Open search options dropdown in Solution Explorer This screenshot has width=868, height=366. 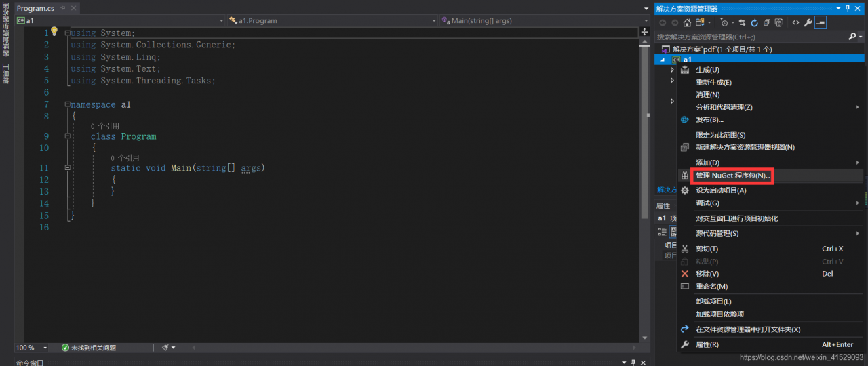pos(860,37)
